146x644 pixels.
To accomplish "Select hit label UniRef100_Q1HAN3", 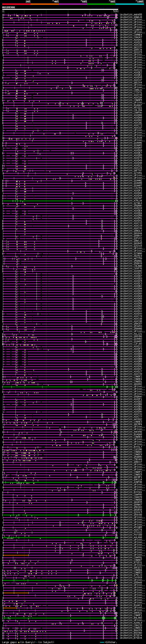I will (131, 339).
